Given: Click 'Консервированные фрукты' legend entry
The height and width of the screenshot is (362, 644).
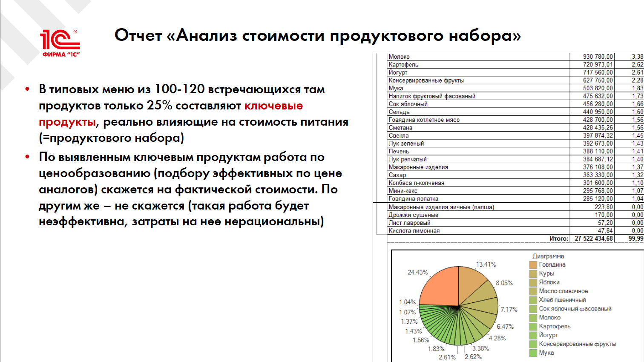Looking at the screenshot, I should click(x=578, y=344).
